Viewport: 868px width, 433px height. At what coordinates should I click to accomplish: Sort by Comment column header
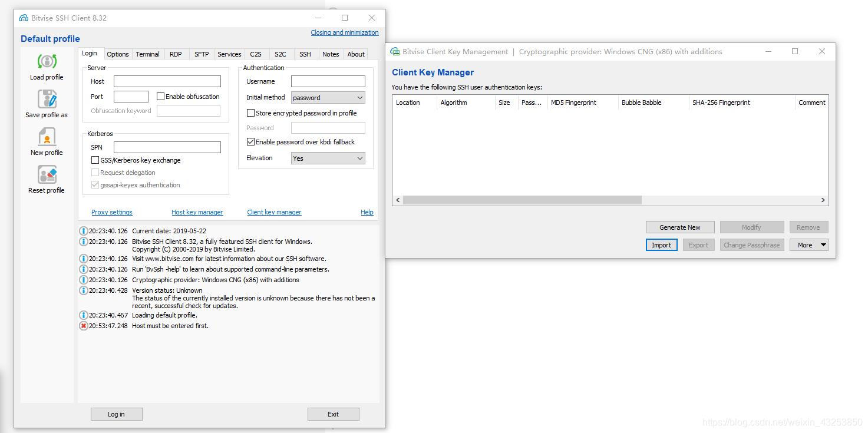pos(811,103)
